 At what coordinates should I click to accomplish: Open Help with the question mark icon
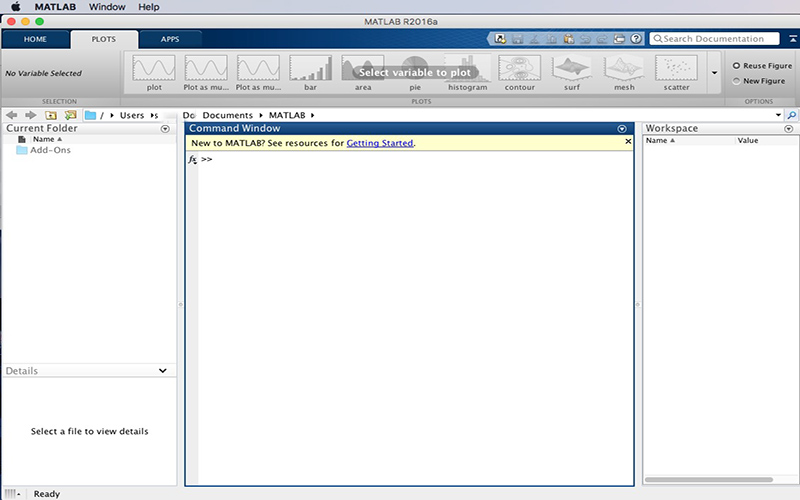coord(636,39)
